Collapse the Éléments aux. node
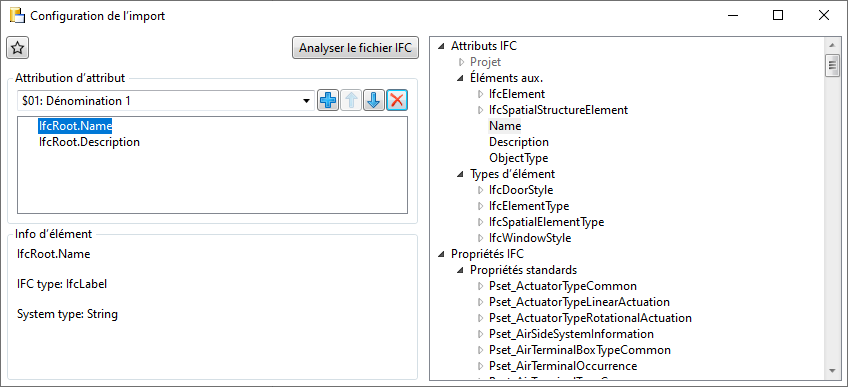 pos(460,78)
